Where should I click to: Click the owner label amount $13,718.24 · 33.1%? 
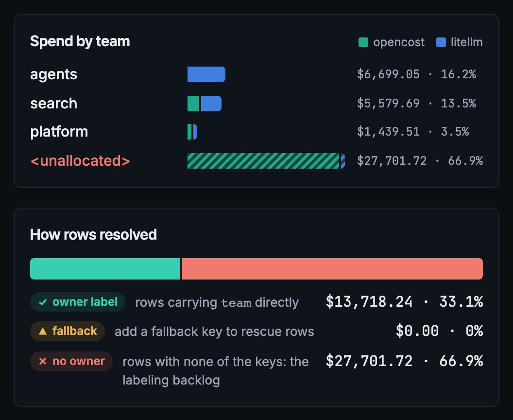click(404, 302)
